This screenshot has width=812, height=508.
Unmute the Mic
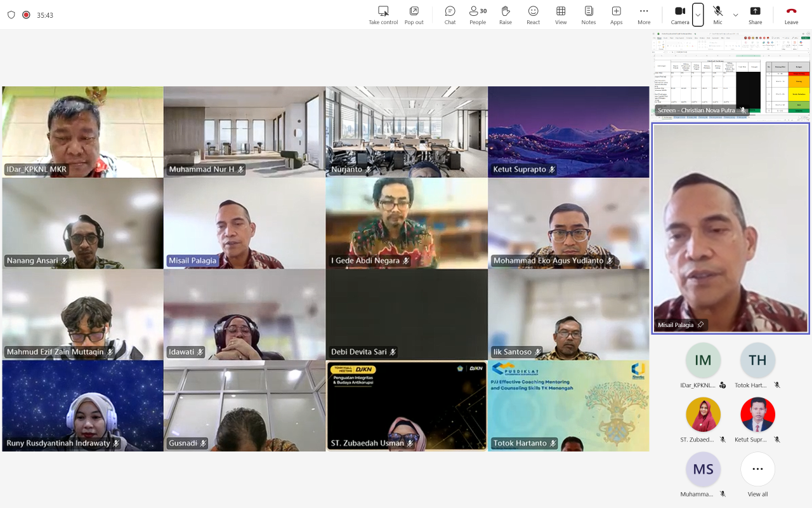pyautogui.click(x=717, y=15)
